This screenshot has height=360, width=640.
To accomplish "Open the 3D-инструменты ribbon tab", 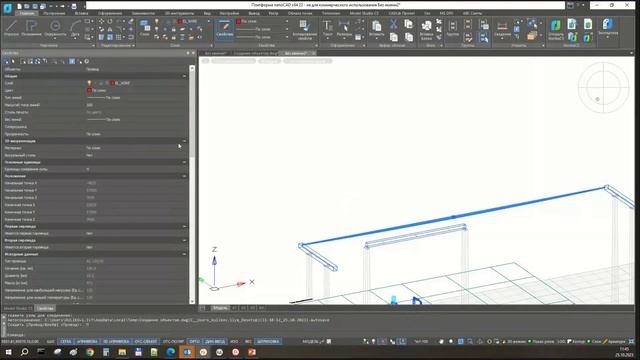I will pyautogui.click(x=179, y=13).
